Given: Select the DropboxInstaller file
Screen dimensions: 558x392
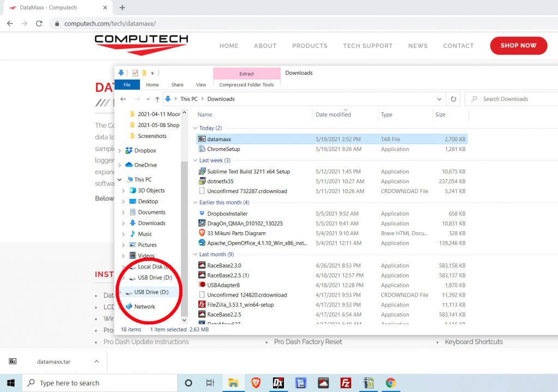Looking at the screenshot, I should (332, 214).
